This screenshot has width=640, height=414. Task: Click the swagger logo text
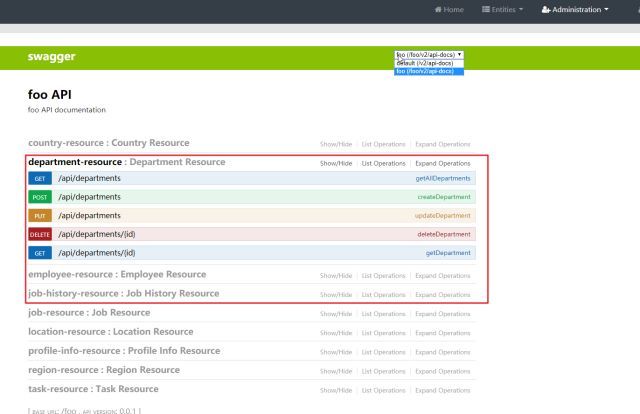point(51,57)
